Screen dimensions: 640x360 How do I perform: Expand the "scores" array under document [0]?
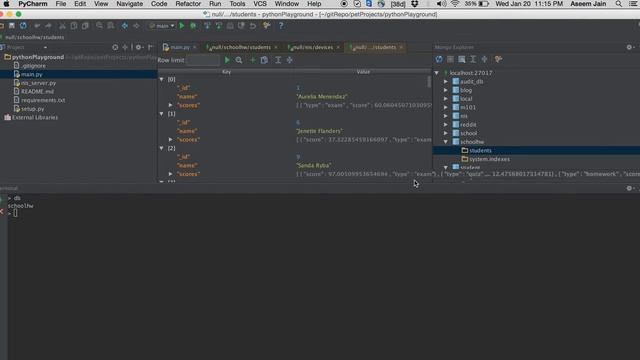[x=171, y=105]
